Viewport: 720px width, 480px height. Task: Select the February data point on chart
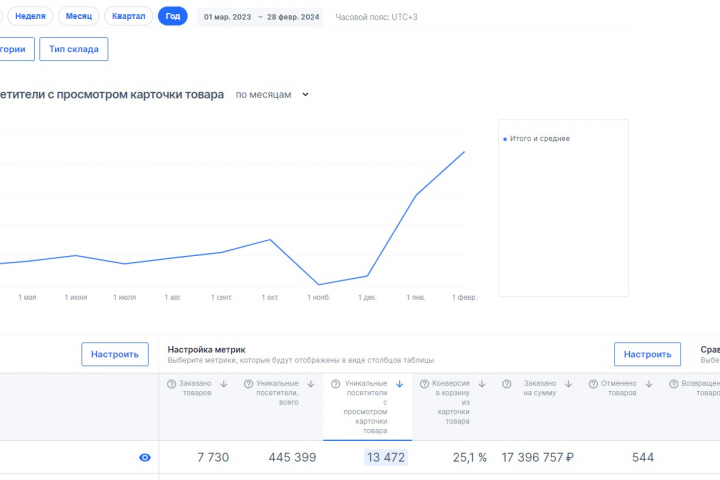[x=464, y=152]
